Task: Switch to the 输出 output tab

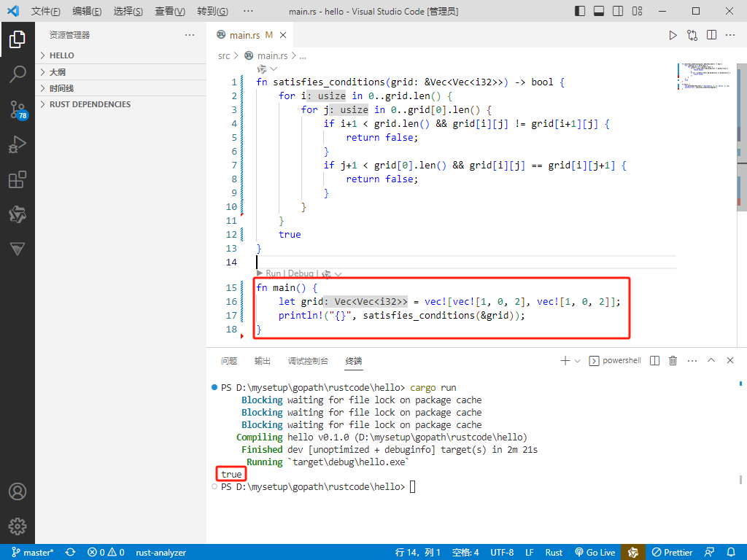Action: (263, 361)
